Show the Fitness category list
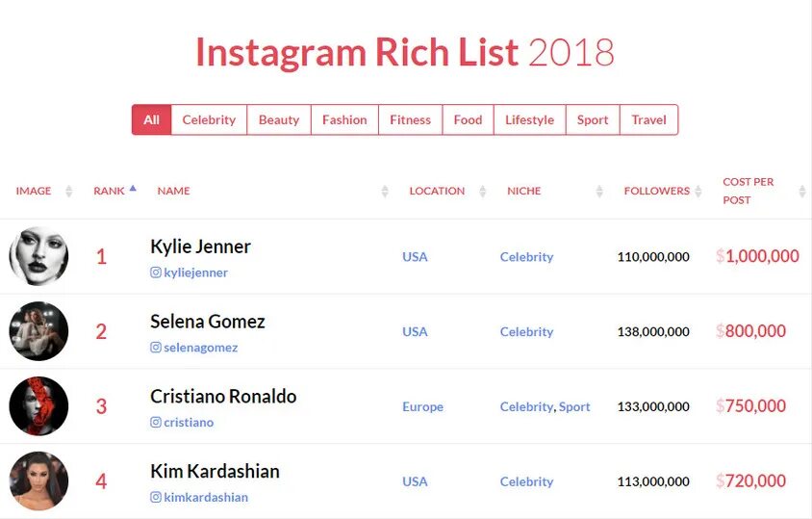The width and height of the screenshot is (812, 519). (x=410, y=119)
